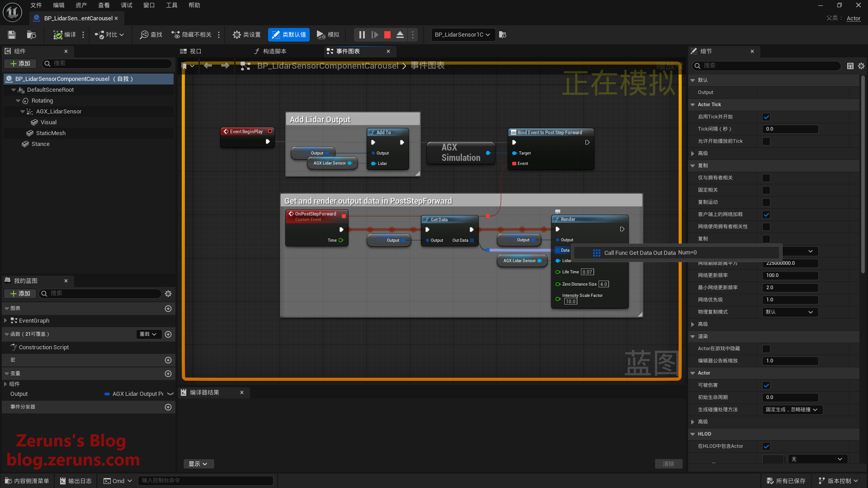
Task: Toggle the Can Be Damaged checkbox
Action: click(x=766, y=385)
